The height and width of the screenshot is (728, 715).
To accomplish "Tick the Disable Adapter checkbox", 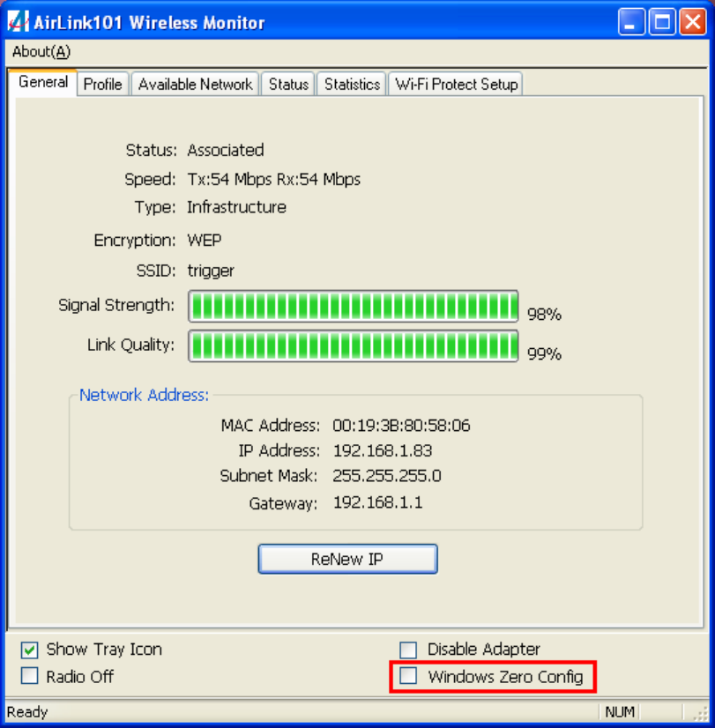I will click(408, 650).
